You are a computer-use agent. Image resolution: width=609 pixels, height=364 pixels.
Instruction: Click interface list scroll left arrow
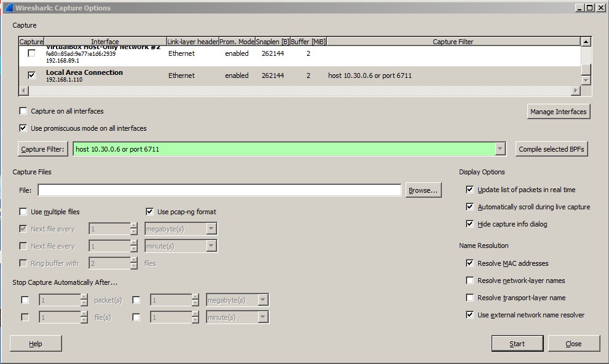click(24, 90)
